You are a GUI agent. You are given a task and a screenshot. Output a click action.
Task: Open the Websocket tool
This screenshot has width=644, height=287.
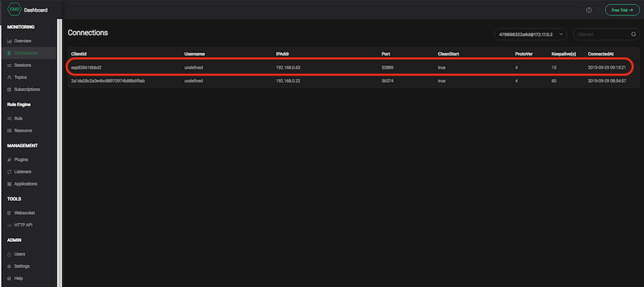tap(25, 213)
